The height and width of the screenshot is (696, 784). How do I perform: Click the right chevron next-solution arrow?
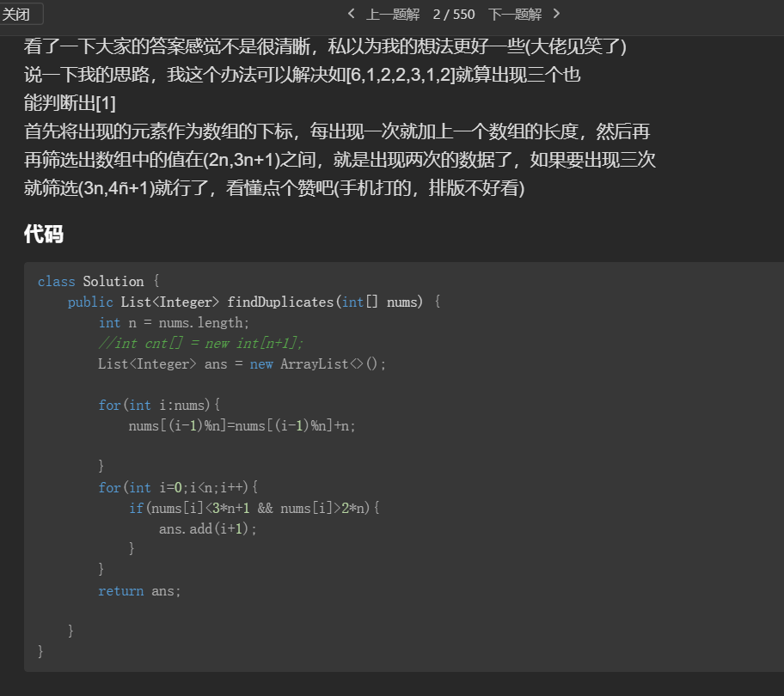tap(555, 15)
